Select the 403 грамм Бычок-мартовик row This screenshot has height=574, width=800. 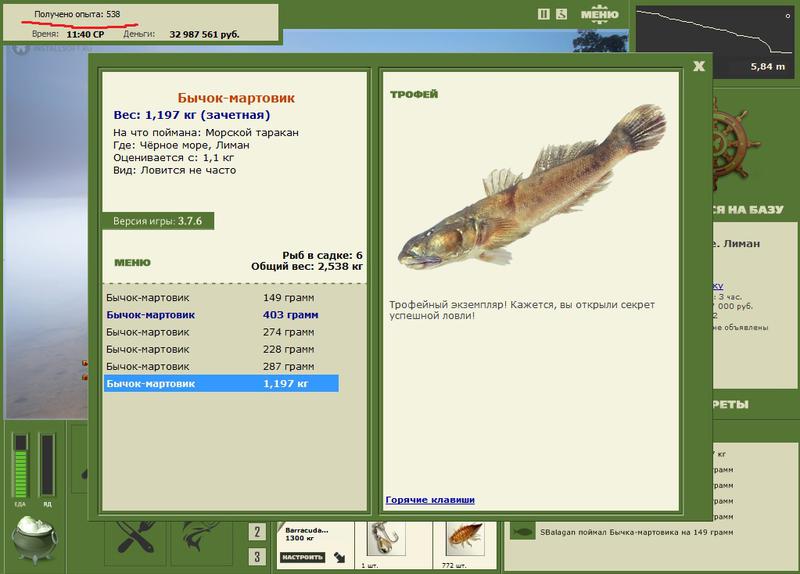click(221, 315)
